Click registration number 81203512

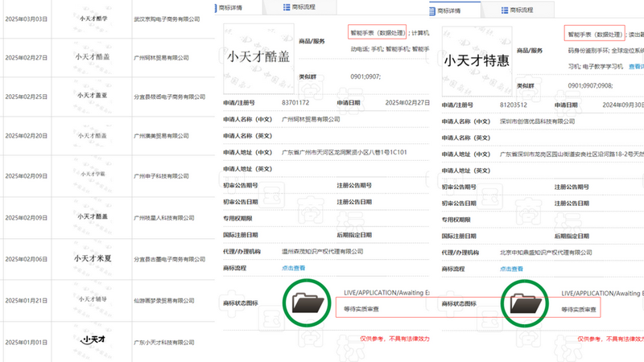tap(513, 104)
